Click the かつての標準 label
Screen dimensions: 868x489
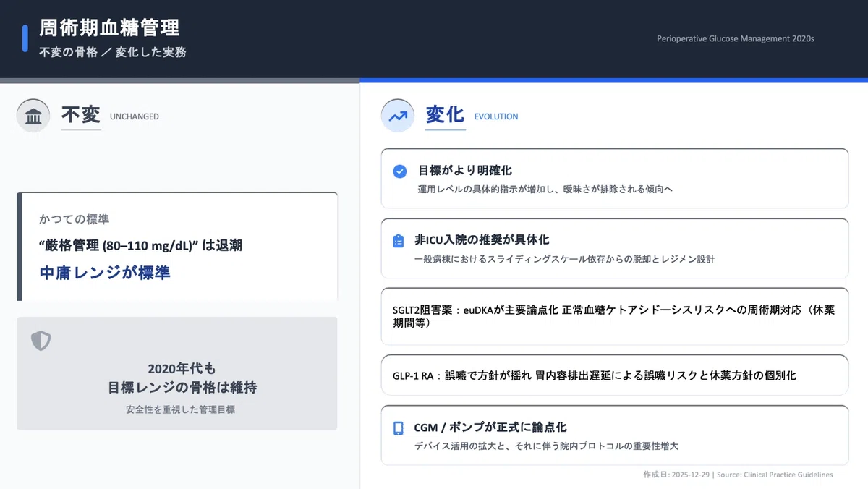coord(75,219)
